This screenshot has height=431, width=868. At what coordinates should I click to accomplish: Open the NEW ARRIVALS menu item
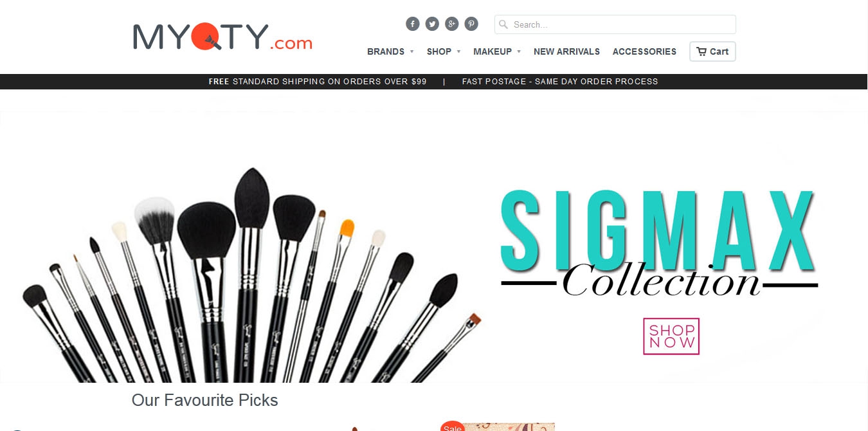coord(566,51)
